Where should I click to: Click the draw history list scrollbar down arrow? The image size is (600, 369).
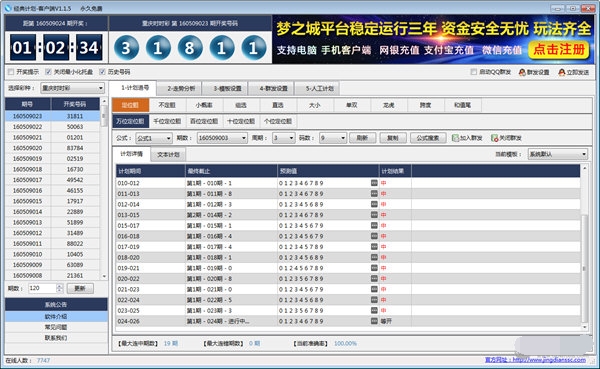coord(104,276)
